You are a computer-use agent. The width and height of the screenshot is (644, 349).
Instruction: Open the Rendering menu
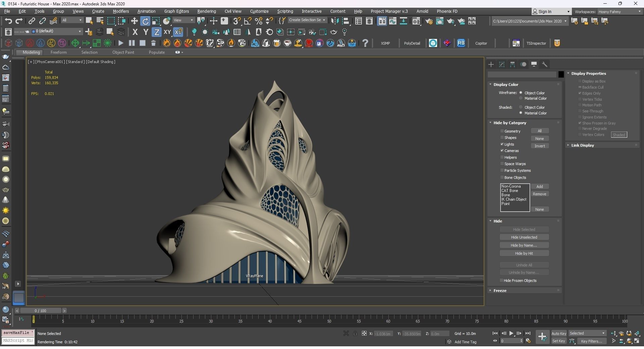click(x=206, y=11)
